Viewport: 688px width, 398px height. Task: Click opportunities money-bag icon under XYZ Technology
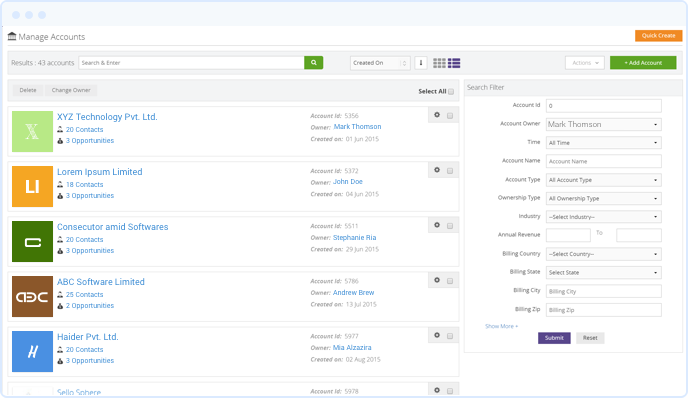tap(60, 141)
